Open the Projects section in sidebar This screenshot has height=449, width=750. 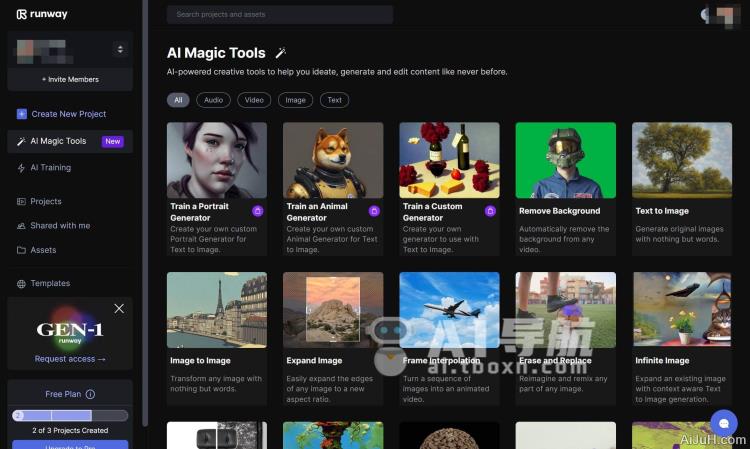(x=45, y=201)
